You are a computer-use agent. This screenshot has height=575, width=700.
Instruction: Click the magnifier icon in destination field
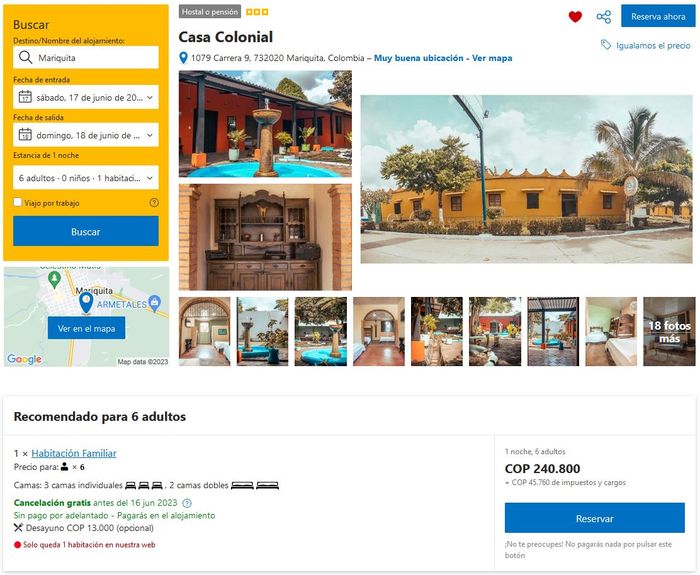click(x=25, y=57)
